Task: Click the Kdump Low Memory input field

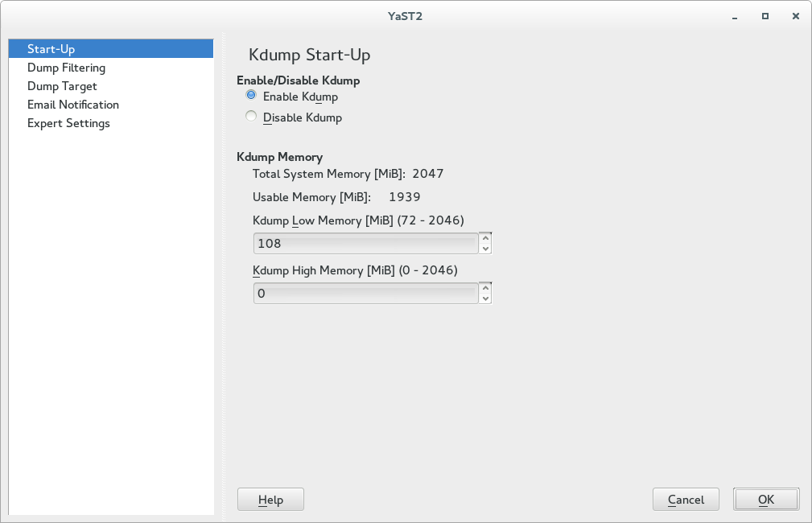Action: tap(365, 244)
